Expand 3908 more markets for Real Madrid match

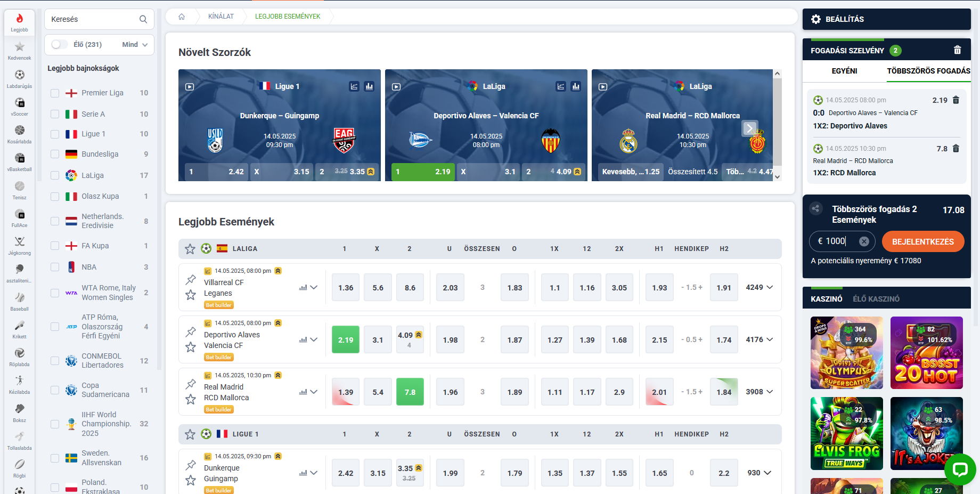point(759,392)
